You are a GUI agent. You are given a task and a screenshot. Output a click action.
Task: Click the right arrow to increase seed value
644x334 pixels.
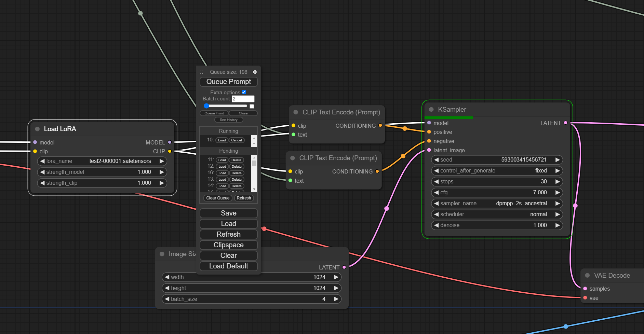tap(557, 160)
